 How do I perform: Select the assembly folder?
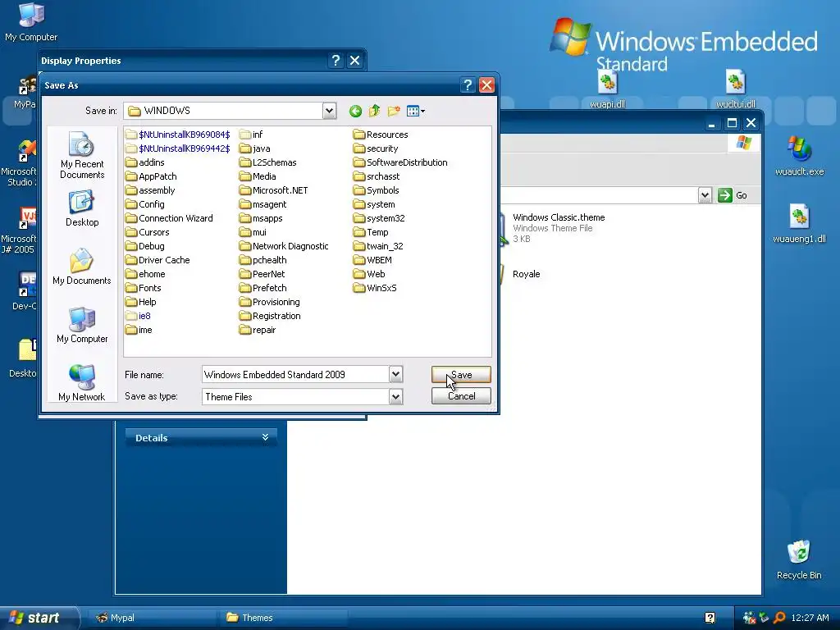(150, 190)
